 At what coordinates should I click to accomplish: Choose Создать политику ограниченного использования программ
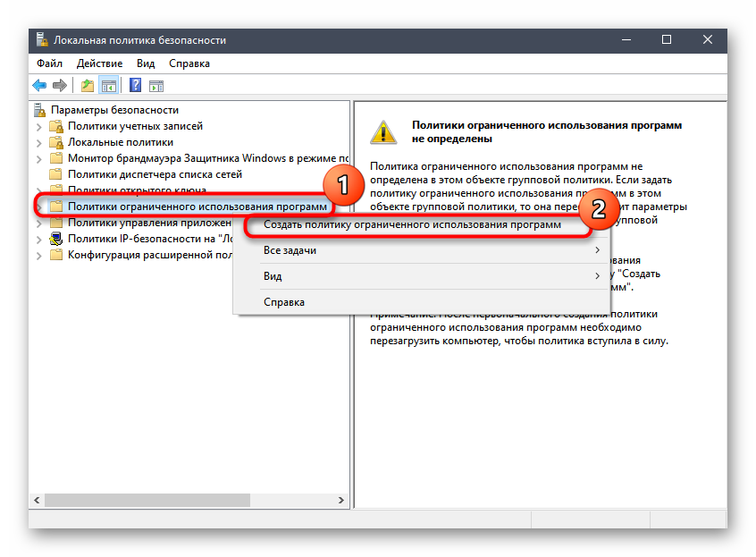tap(412, 225)
